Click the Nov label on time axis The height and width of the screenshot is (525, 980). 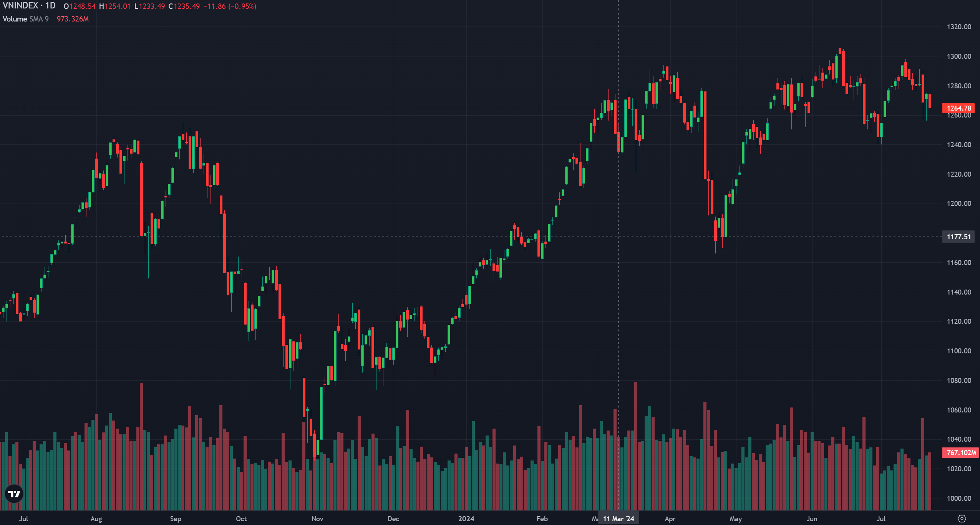[x=317, y=518]
